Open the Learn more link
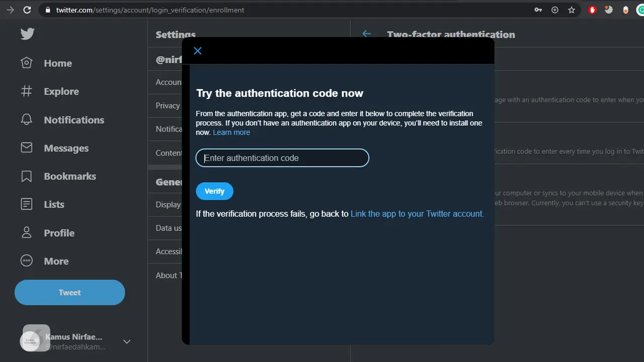This screenshot has height=362, width=644. tap(231, 132)
